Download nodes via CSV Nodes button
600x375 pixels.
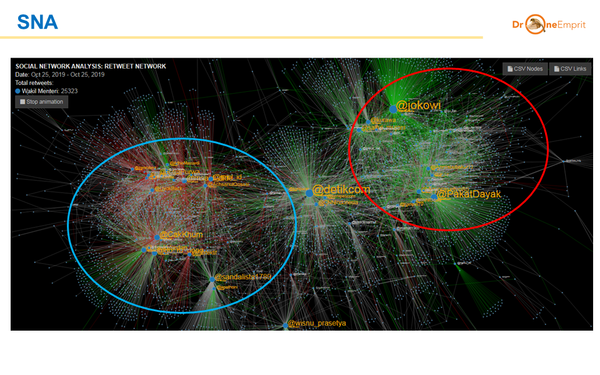525,69
